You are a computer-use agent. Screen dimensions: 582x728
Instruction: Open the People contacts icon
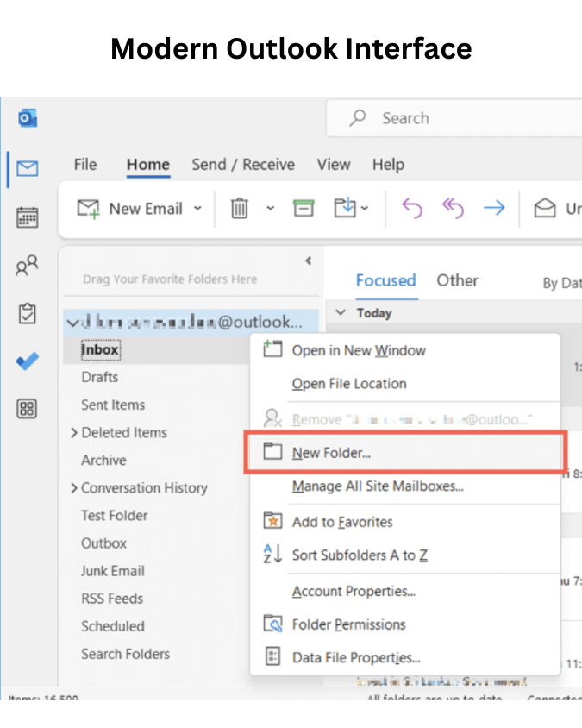[27, 266]
